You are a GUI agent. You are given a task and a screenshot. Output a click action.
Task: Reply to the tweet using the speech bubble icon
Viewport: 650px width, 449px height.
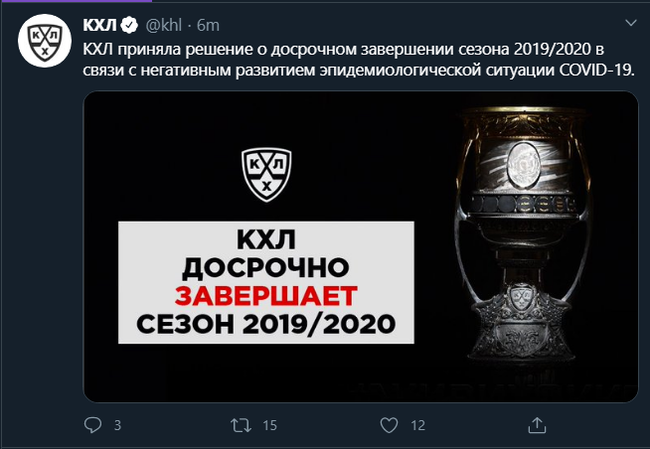[93, 425]
